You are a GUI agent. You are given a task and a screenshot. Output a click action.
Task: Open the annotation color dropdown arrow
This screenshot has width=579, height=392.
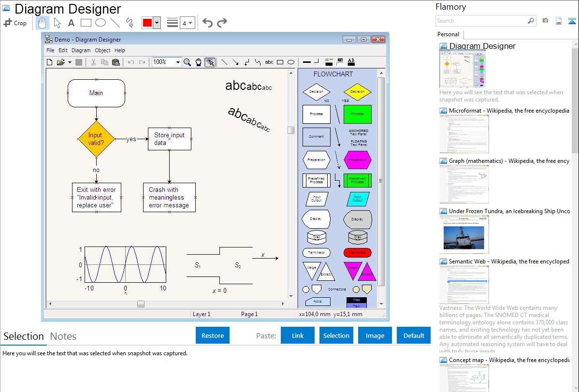pos(157,23)
